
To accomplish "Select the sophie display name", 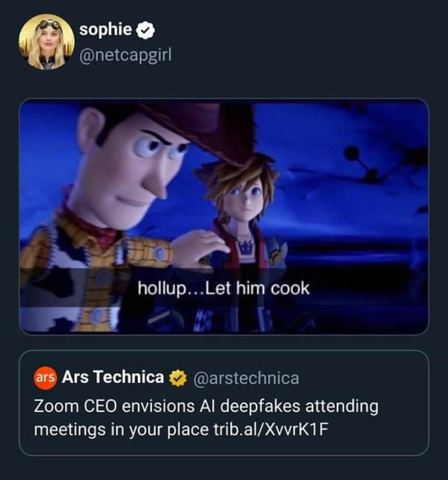I will 105,30.
